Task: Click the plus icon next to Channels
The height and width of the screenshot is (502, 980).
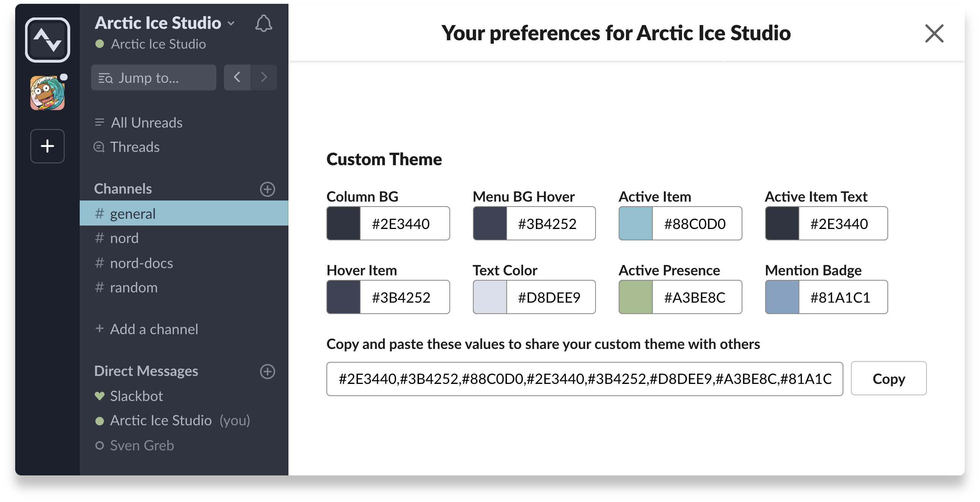Action: [x=268, y=189]
